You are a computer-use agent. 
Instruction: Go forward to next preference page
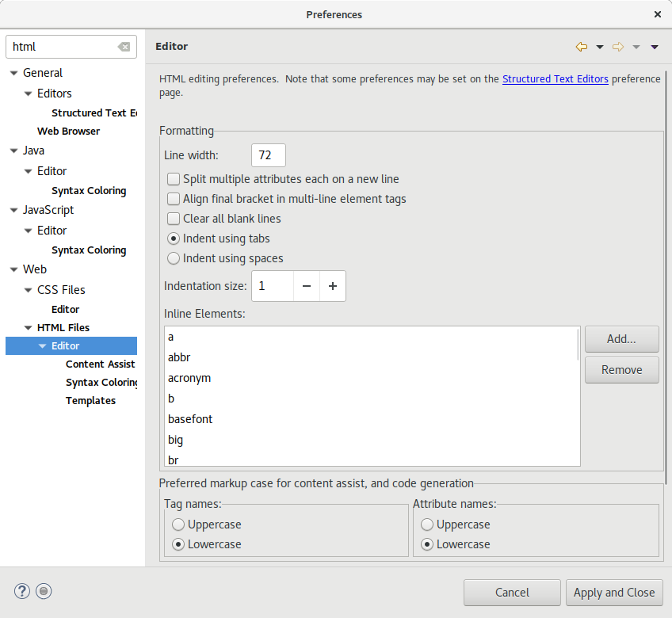tap(618, 47)
